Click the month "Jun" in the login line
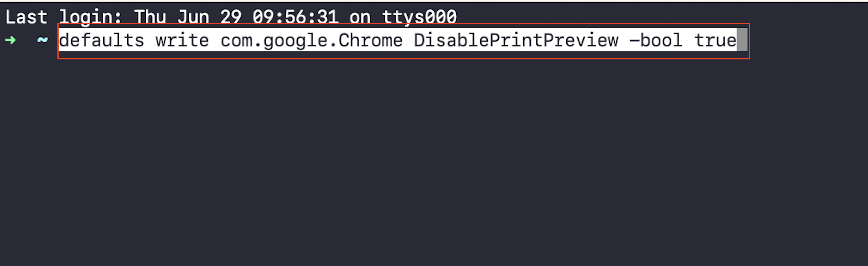Image resolution: width=868 pixels, height=266 pixels. [193, 17]
